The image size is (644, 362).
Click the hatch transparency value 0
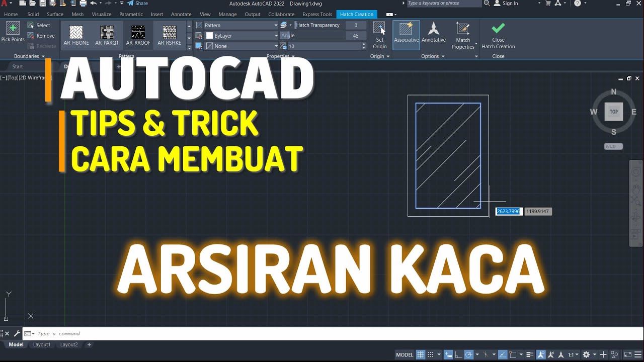[x=356, y=25]
